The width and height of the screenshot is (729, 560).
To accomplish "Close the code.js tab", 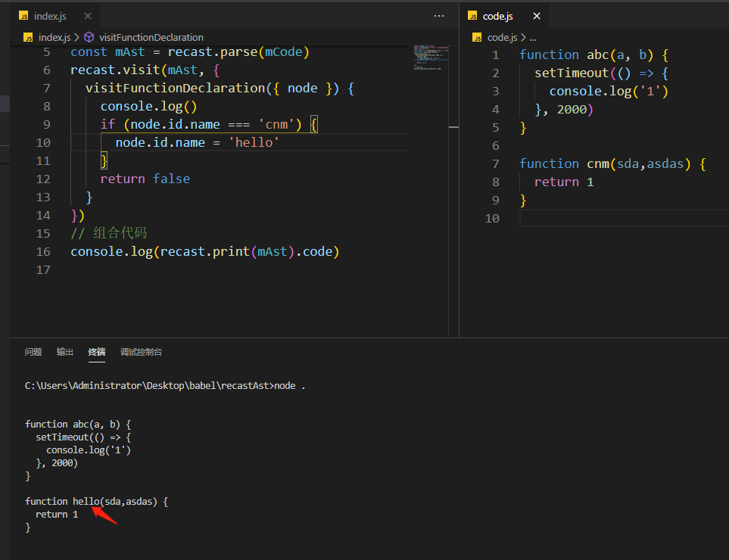I will pos(537,16).
